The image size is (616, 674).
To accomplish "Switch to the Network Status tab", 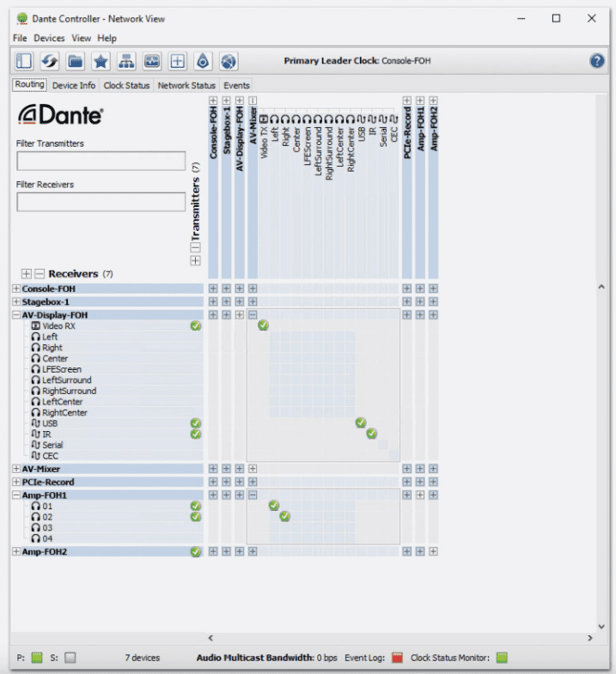I will click(186, 85).
